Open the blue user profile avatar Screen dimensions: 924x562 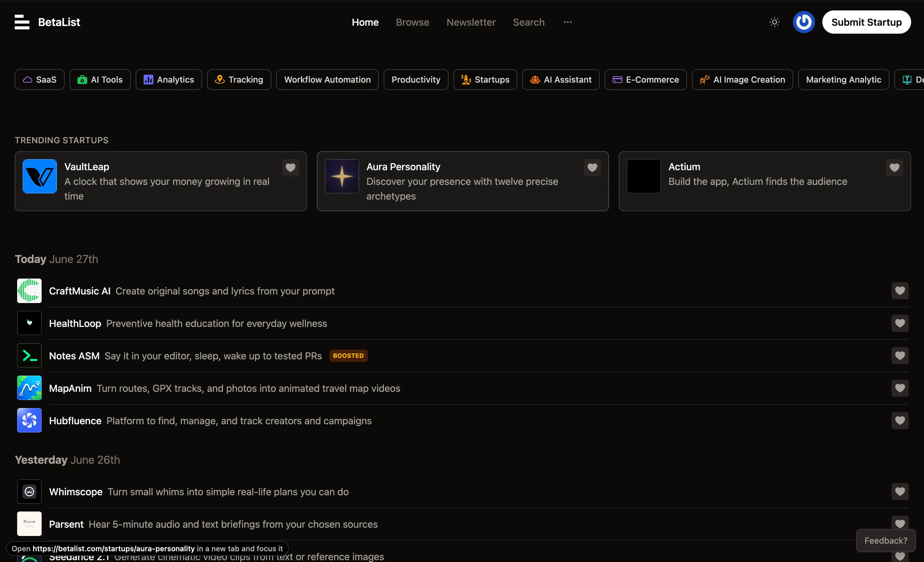(x=804, y=22)
